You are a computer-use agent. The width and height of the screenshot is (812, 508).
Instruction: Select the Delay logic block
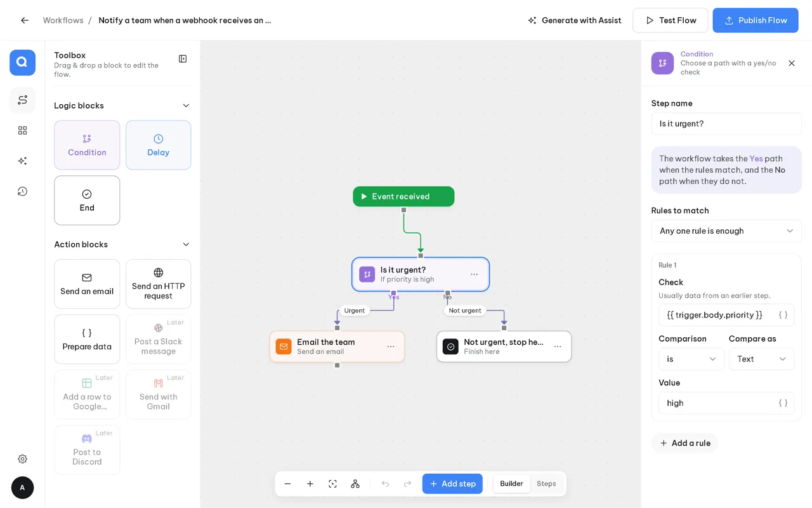click(x=159, y=145)
